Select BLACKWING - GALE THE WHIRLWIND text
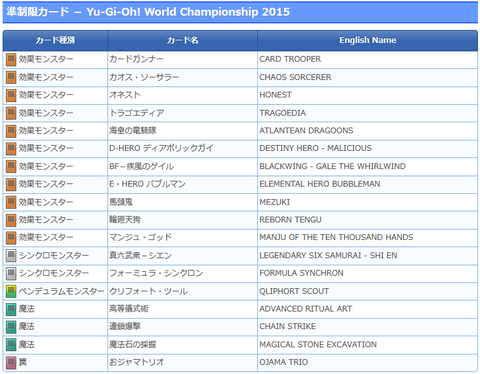 332,166
